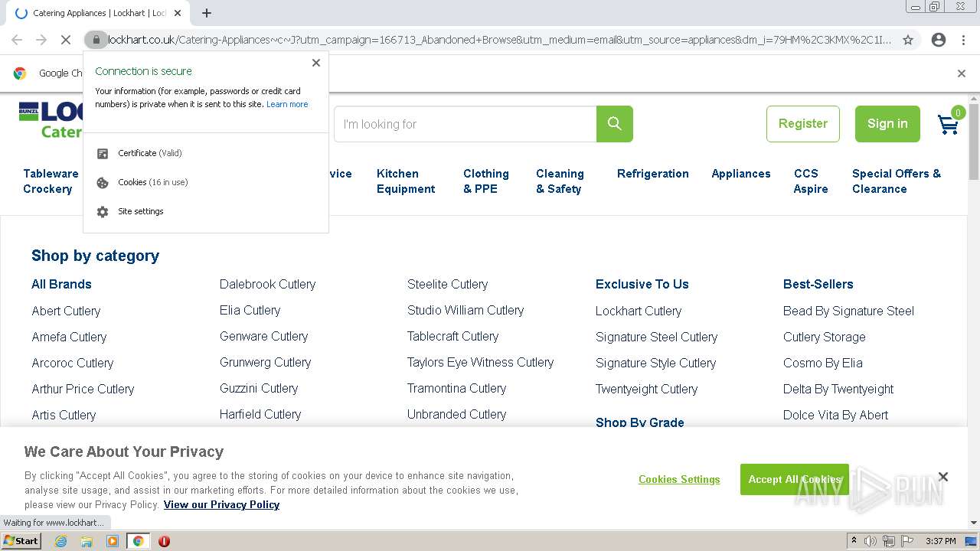Stop loading the page
The image size is (980, 551).
[x=66, y=40]
